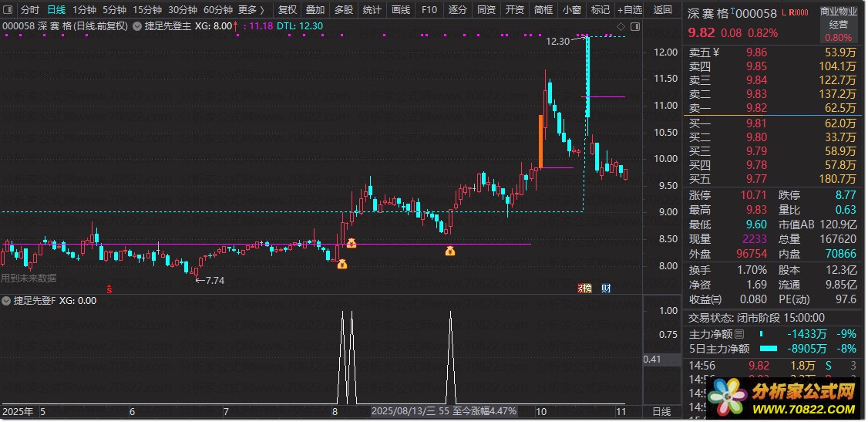This screenshot has height=422, width=868.
Task: Select the 15分钟 period tab
Action: [x=147, y=9]
